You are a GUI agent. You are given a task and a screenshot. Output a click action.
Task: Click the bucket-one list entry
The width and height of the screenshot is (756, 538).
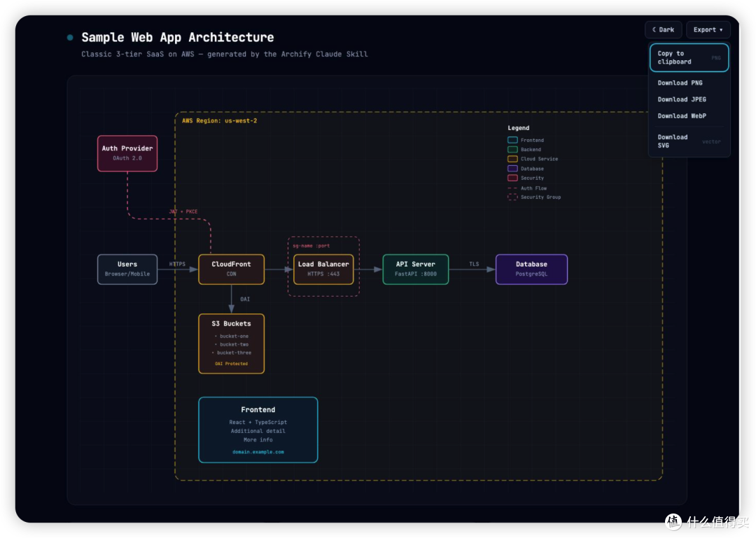pyautogui.click(x=232, y=336)
